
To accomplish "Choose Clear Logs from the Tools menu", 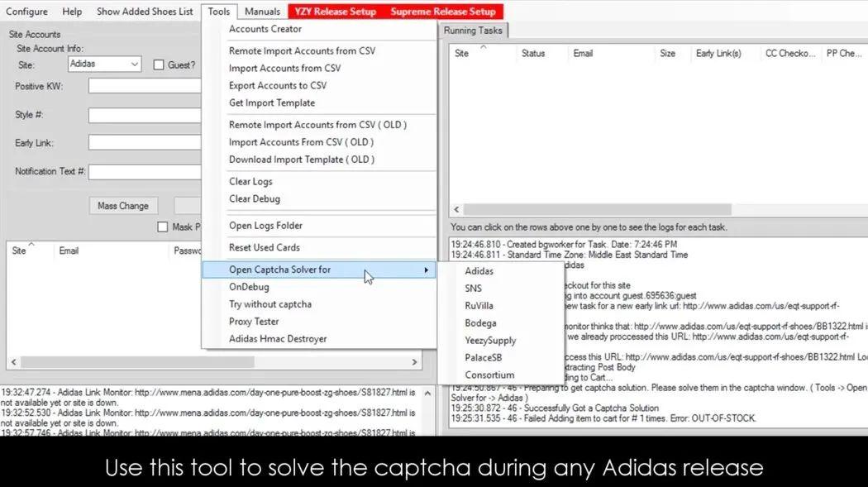I will coord(250,182).
